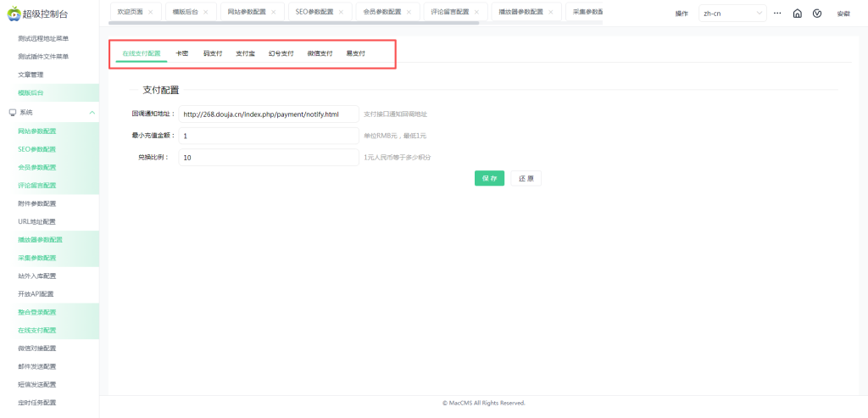Select the 支付宝 payment sub-tab
Image resolution: width=868 pixels, height=418 pixels.
[x=245, y=53]
